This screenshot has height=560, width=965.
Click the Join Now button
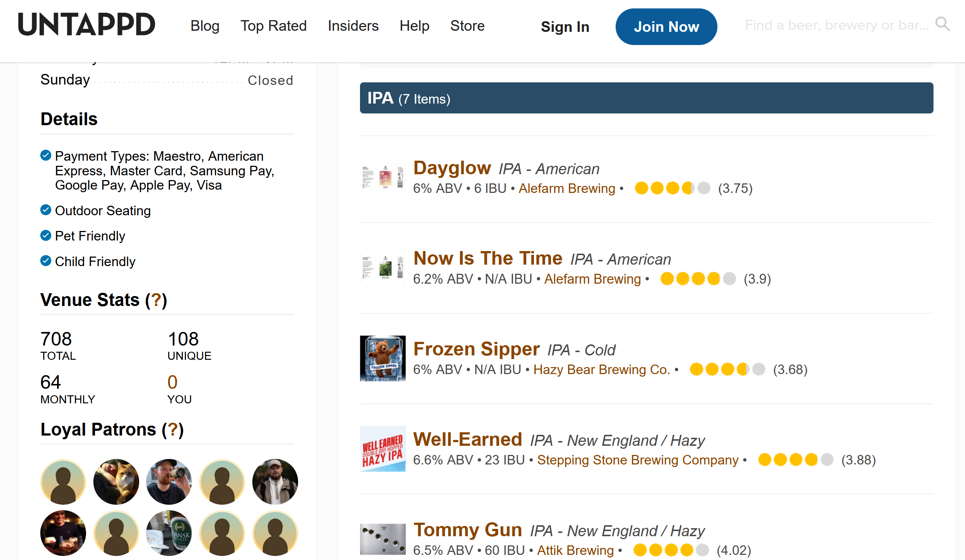tap(666, 26)
